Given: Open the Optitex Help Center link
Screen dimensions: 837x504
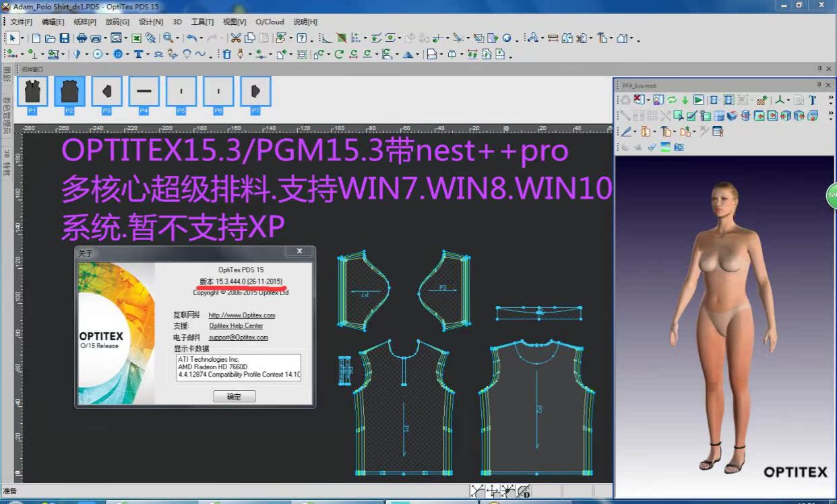Looking at the screenshot, I should click(x=236, y=326).
